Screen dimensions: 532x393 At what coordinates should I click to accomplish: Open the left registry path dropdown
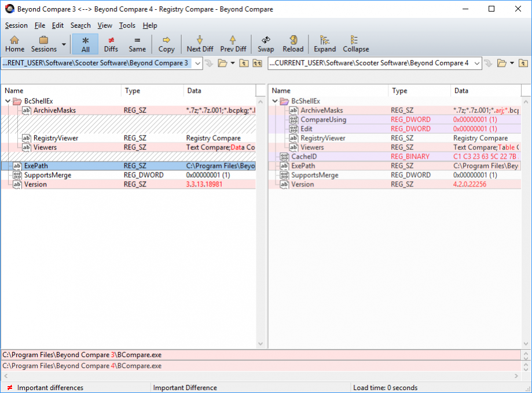(x=197, y=63)
